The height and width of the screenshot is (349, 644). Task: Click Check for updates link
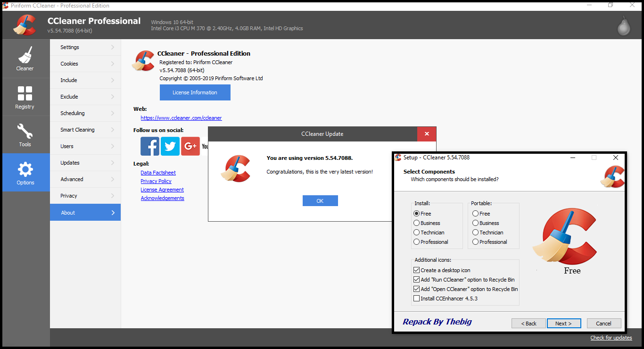(611, 338)
